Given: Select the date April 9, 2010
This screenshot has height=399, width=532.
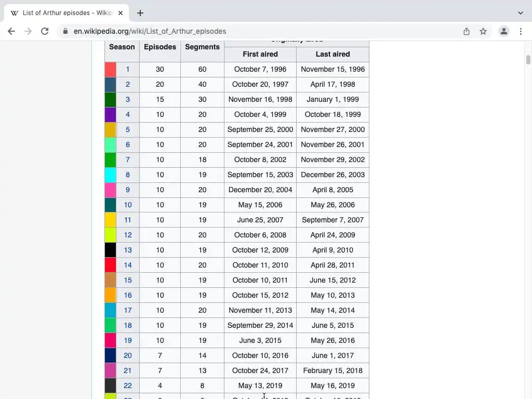Looking at the screenshot, I should click(x=333, y=250).
